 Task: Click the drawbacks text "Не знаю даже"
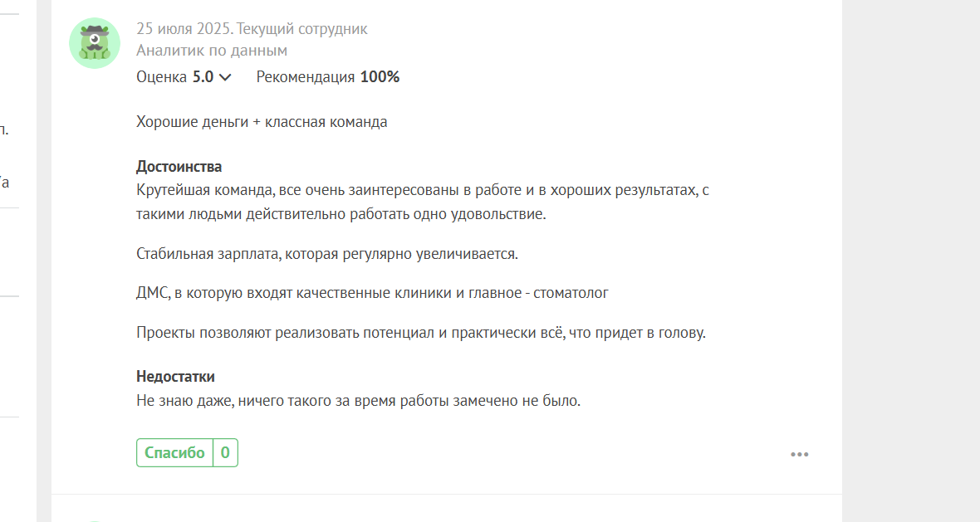pos(359,401)
